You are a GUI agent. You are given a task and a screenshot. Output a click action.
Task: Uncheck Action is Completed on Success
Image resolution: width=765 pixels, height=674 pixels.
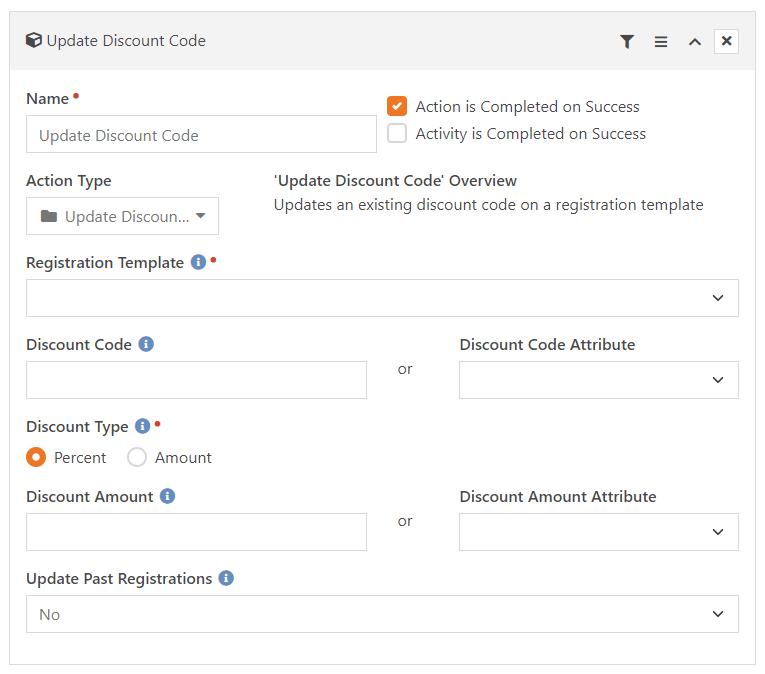click(397, 106)
